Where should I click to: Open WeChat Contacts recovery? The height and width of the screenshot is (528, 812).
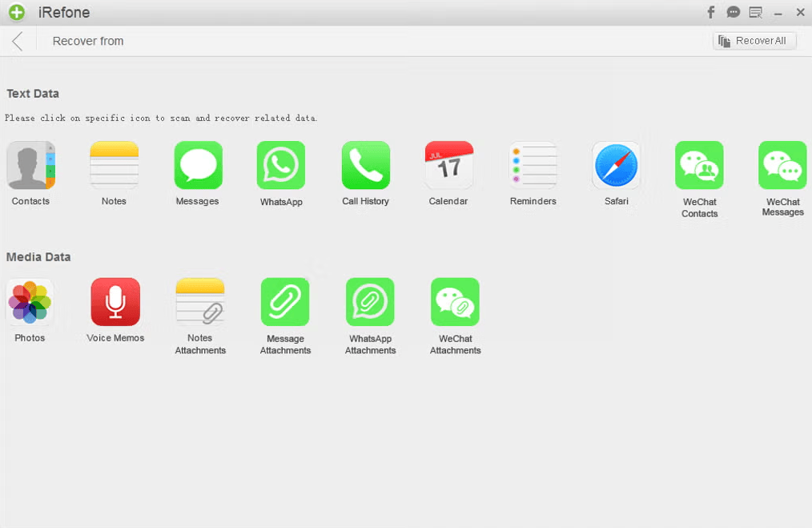pos(699,165)
